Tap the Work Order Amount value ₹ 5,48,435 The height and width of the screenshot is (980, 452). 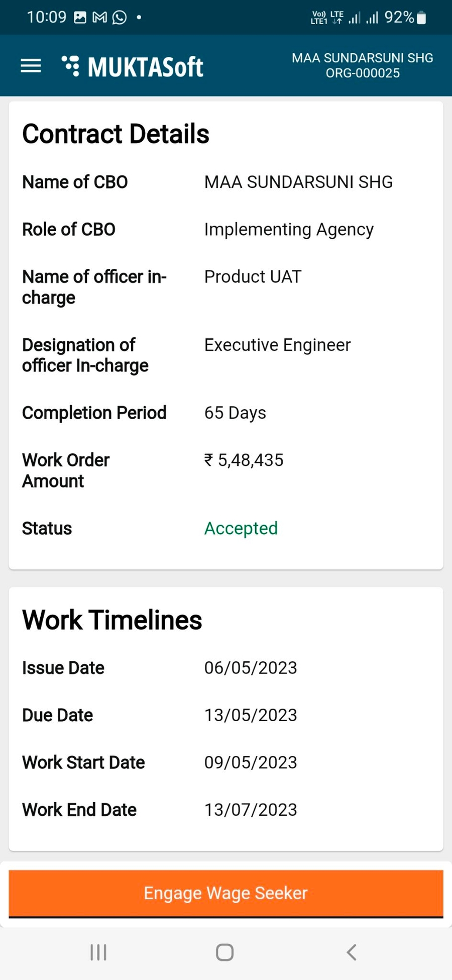(x=244, y=460)
